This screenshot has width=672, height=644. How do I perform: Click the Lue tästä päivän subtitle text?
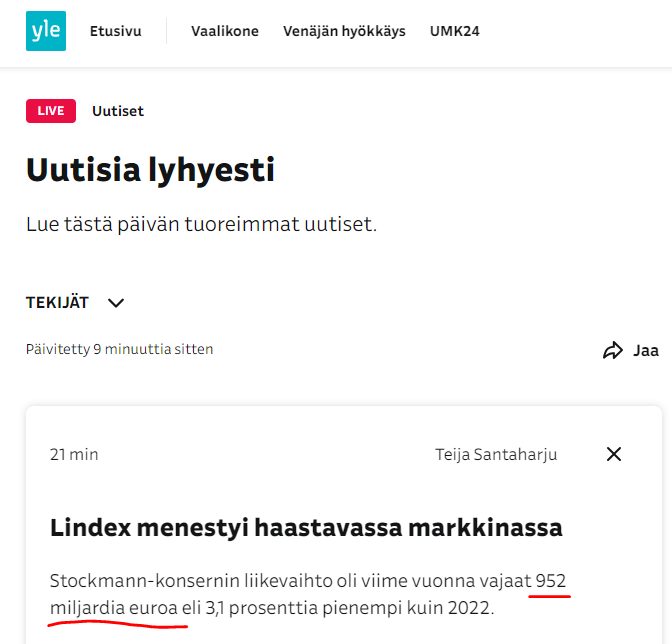pos(201,224)
